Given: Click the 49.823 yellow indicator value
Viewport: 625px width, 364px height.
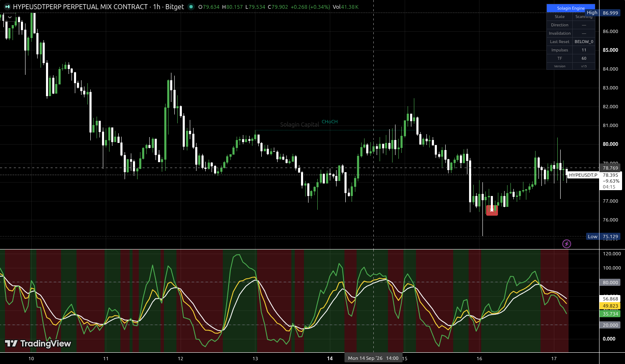Looking at the screenshot, I should click(610, 306).
